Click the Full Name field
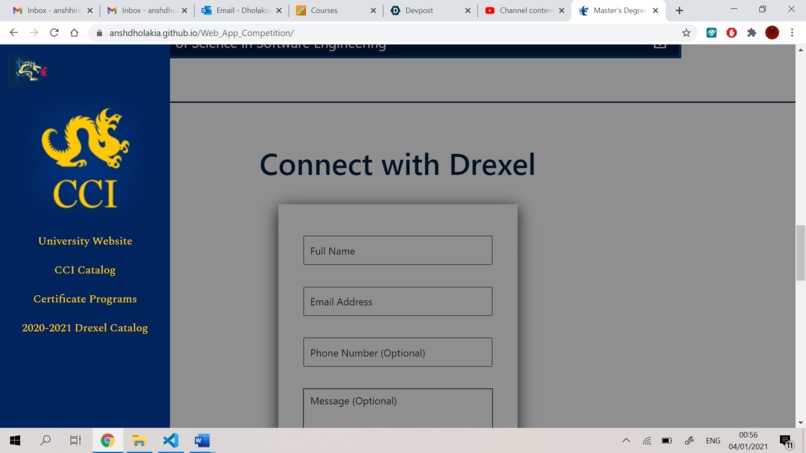Screen dimensions: 806x453 click(x=398, y=250)
